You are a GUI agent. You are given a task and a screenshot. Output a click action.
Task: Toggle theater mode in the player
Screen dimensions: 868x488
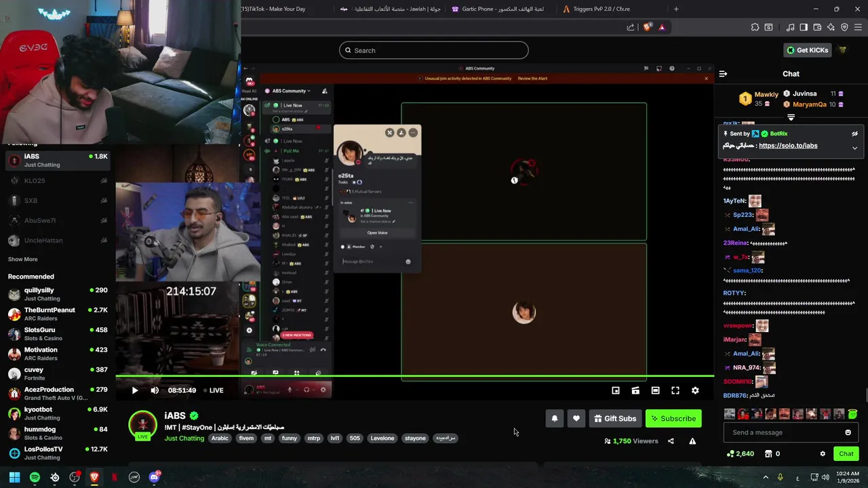point(655,390)
